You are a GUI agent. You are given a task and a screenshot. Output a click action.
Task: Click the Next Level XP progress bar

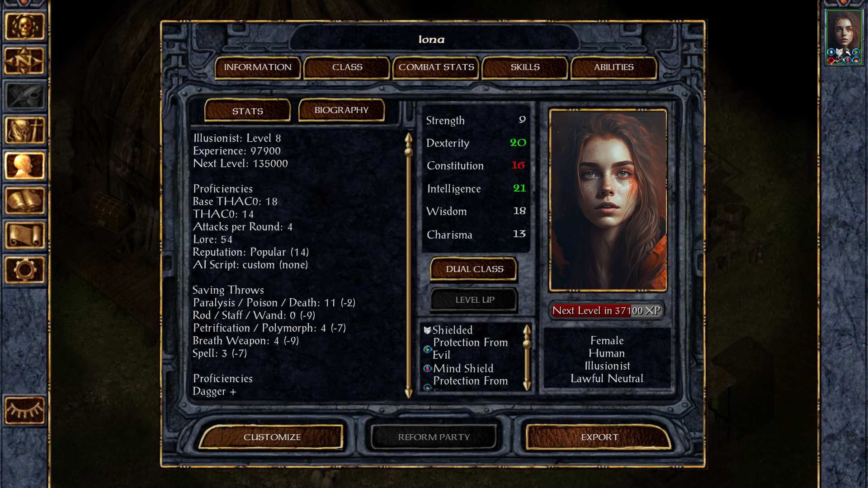[x=607, y=311]
